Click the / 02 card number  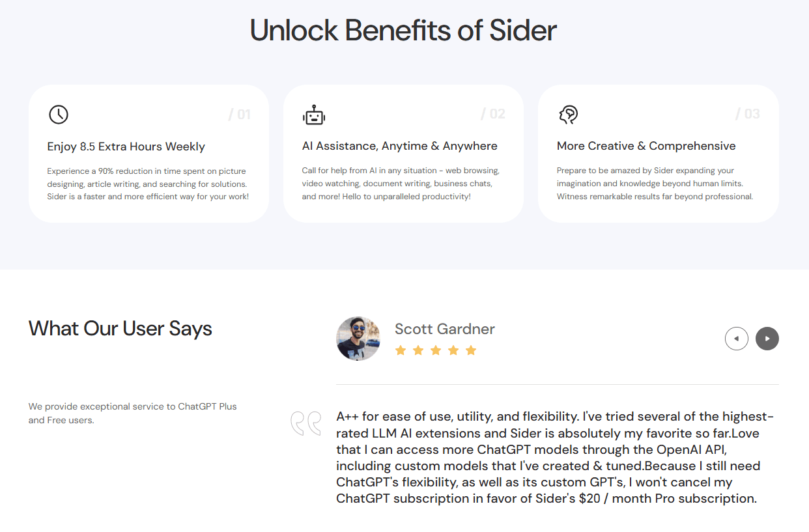(493, 115)
